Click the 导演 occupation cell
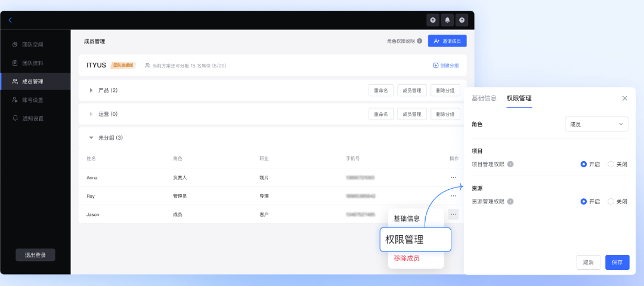Viewport: 644px width, 286px height. pos(264,196)
